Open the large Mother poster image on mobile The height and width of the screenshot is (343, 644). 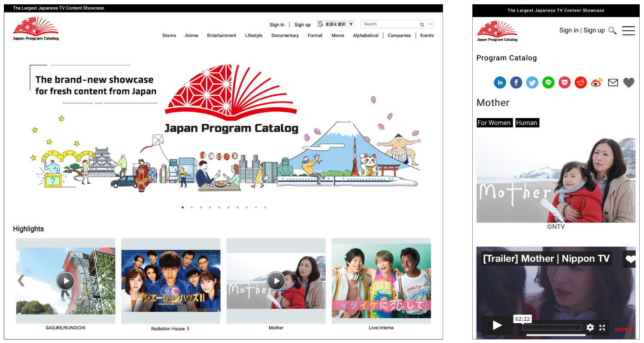click(556, 178)
